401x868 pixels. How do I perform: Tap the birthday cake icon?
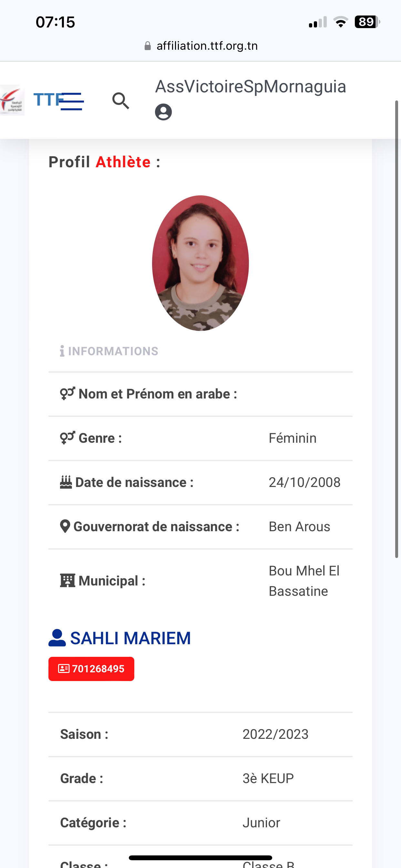click(x=66, y=482)
